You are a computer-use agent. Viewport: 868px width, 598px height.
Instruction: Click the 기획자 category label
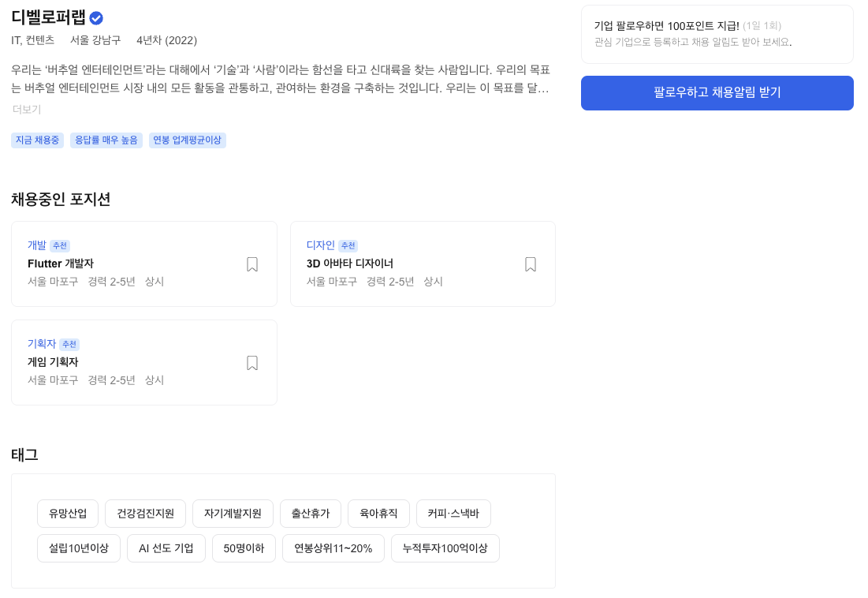(x=42, y=344)
